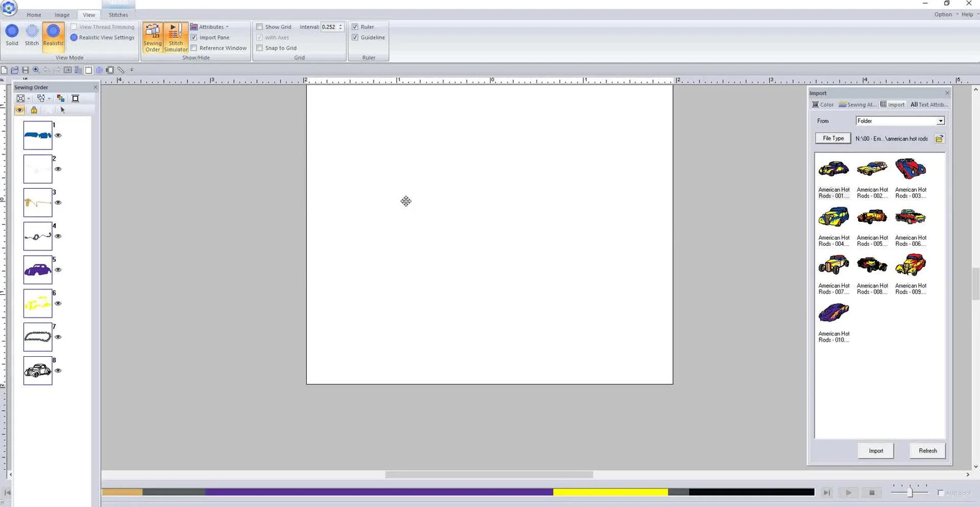Screen dimensions: 980x507
Task: Click the blue stitch circle toolbar icon
Action: [99, 70]
